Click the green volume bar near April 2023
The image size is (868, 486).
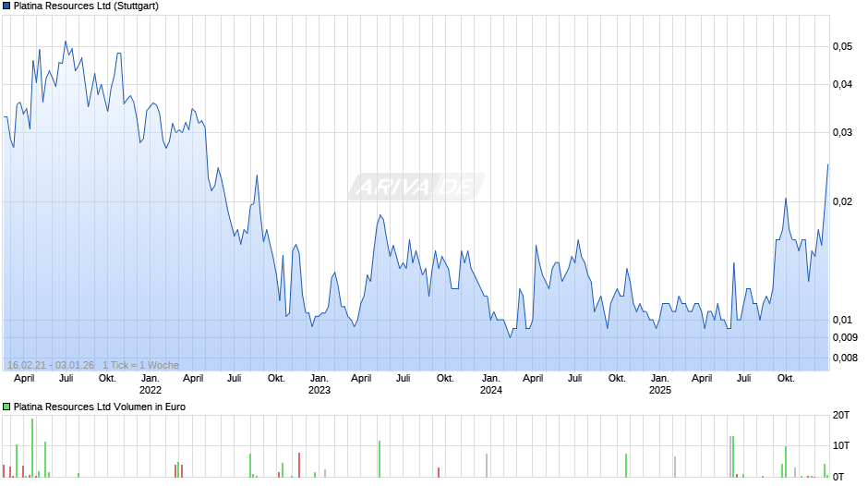[380, 459]
